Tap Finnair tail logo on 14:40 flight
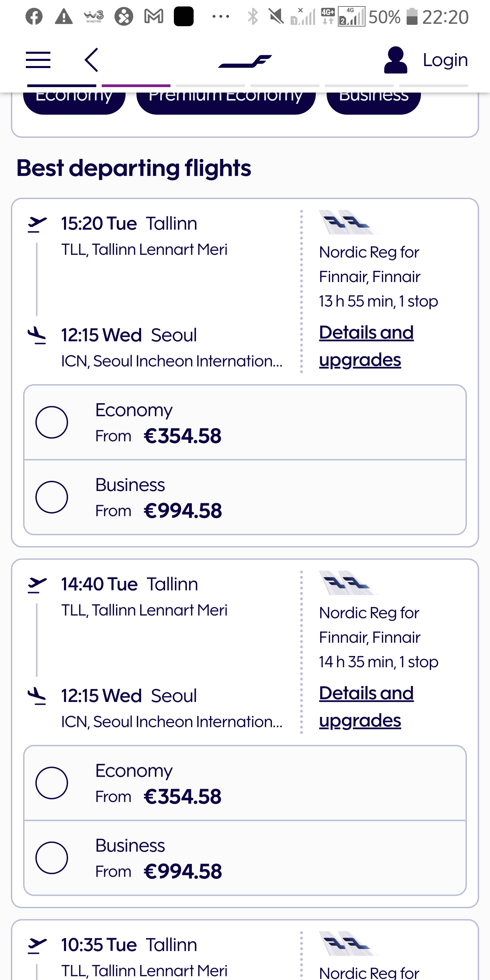 (x=348, y=583)
